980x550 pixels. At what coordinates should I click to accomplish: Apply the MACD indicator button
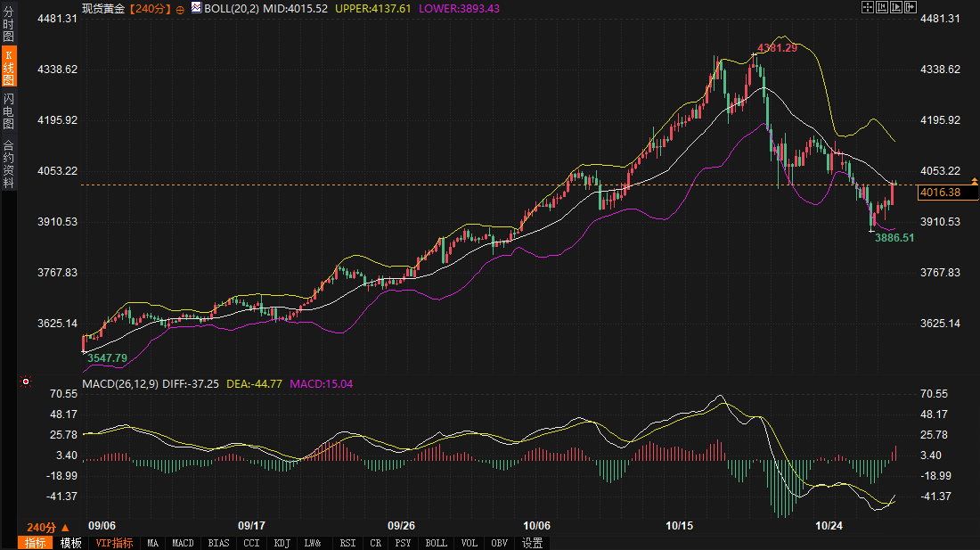(184, 543)
